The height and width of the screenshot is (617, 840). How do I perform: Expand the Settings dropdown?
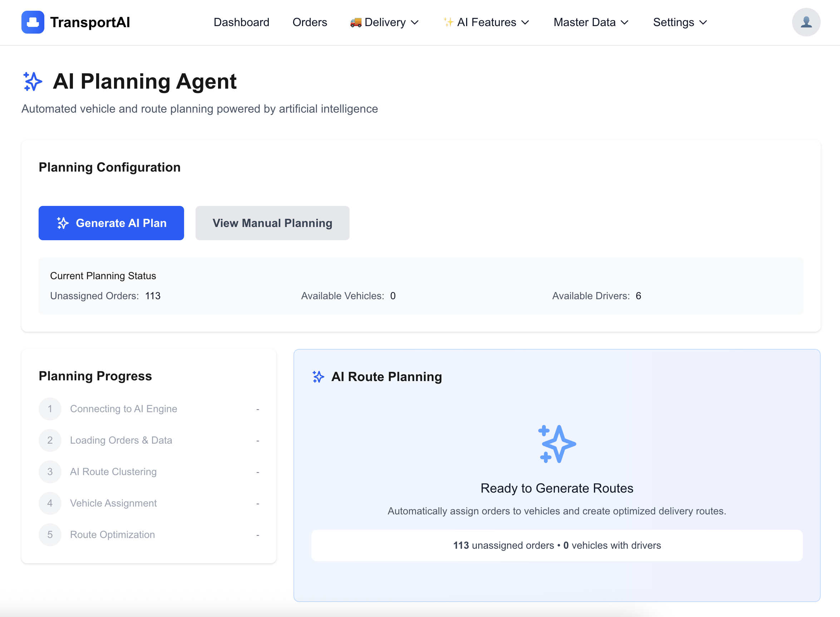click(x=679, y=23)
